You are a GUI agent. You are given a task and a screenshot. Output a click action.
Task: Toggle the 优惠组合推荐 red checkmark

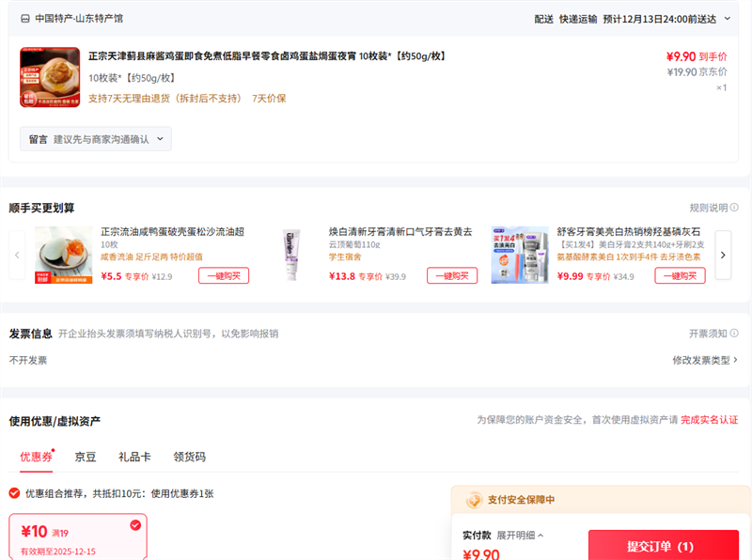coord(14,493)
